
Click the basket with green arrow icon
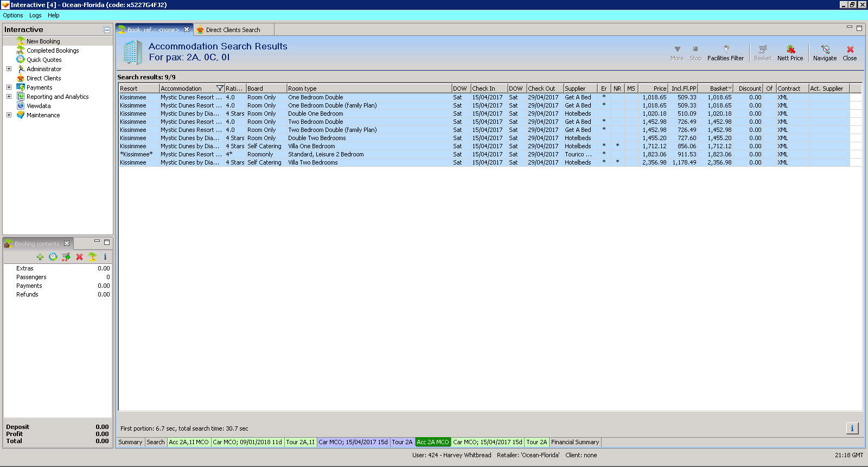(x=66, y=257)
